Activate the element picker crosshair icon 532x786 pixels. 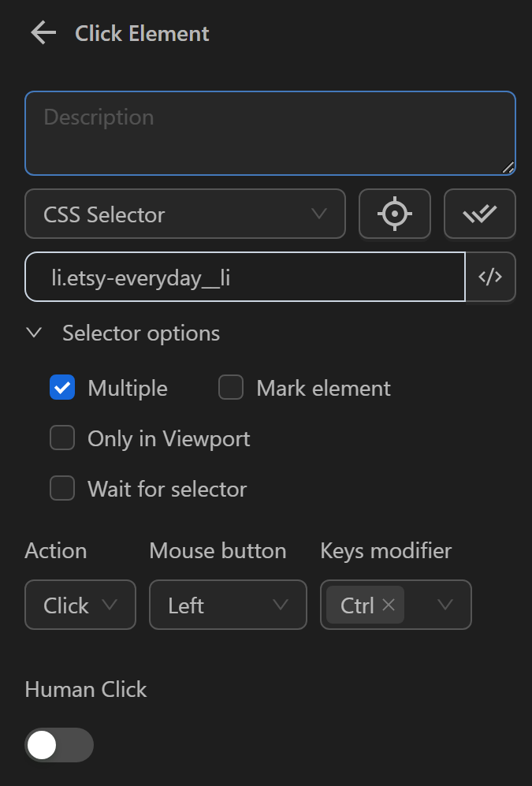click(395, 214)
